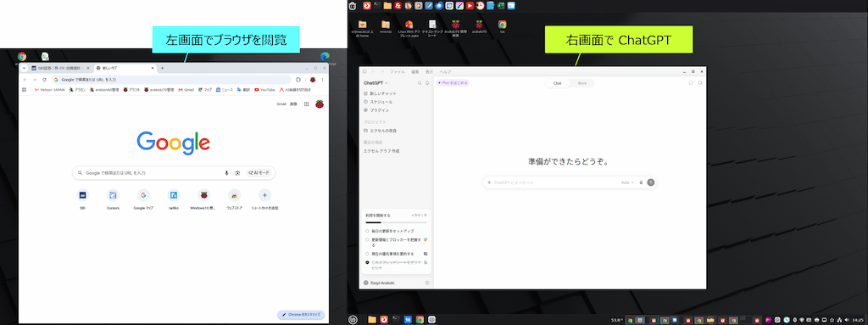Expand the ChatGPT model name dropdown
This screenshot has width=868, height=325.
coord(376,82)
